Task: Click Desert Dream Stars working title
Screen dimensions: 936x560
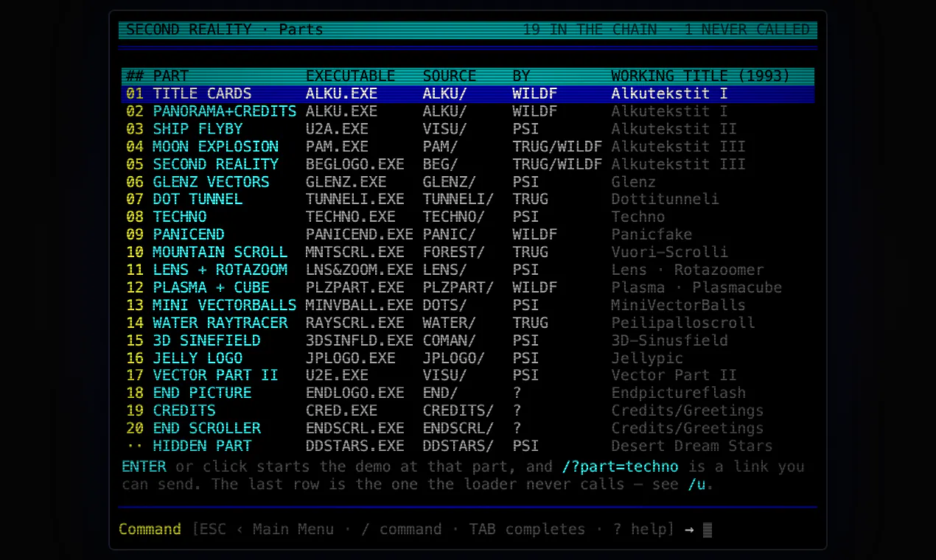Action: tap(692, 446)
